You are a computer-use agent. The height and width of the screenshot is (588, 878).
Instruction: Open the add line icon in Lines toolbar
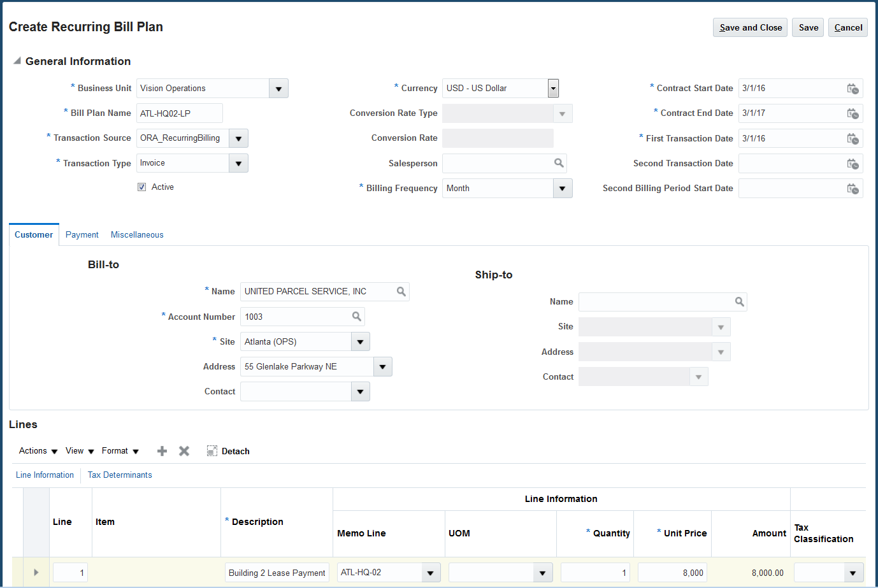pyautogui.click(x=162, y=450)
